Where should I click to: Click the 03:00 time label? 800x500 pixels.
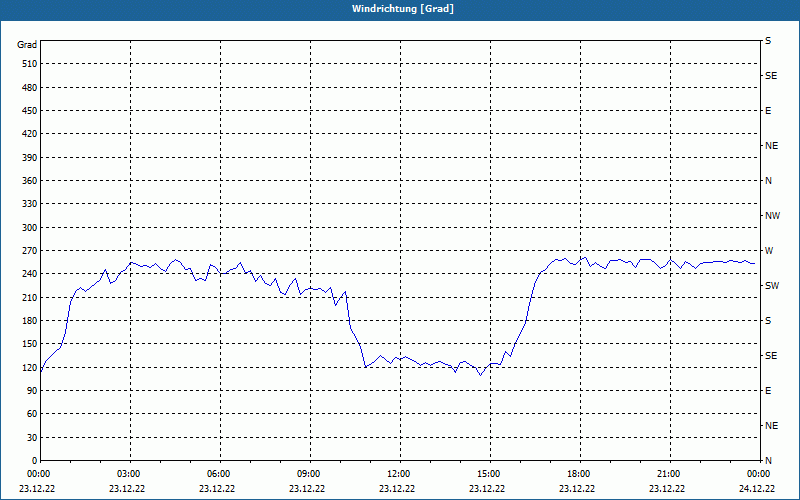coord(128,474)
